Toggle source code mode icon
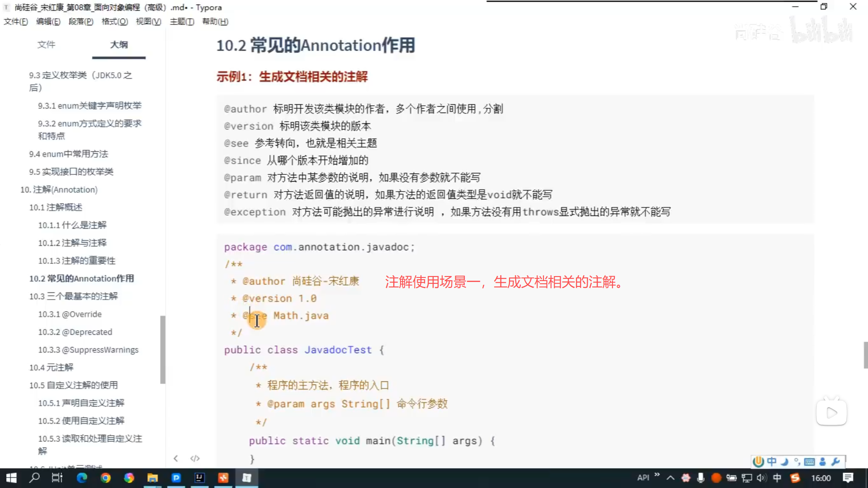868x488 pixels. 195,458
